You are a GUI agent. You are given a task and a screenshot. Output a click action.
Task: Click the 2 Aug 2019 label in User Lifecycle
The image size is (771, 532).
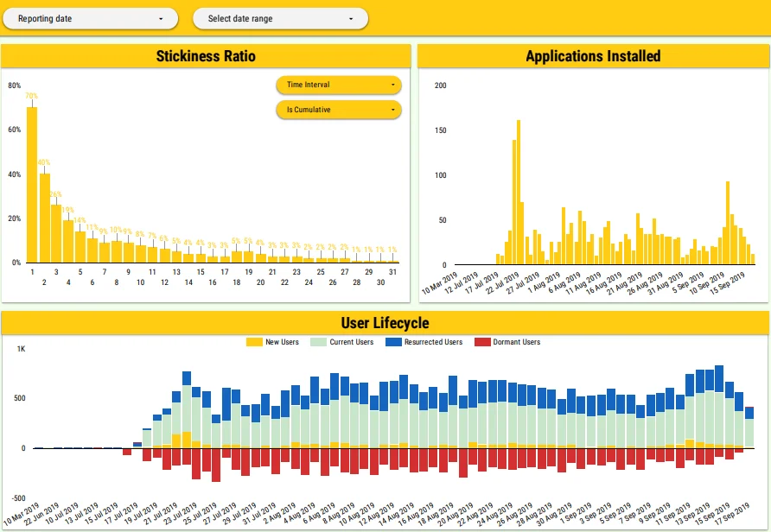coord(280,514)
